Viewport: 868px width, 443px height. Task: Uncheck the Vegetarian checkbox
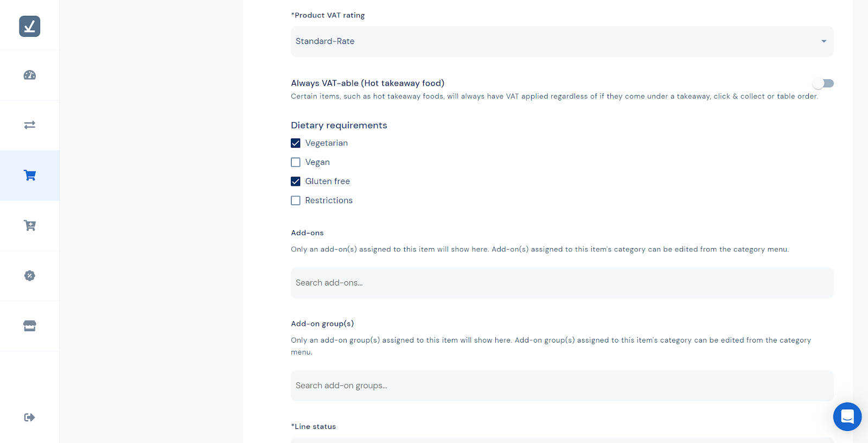point(296,143)
